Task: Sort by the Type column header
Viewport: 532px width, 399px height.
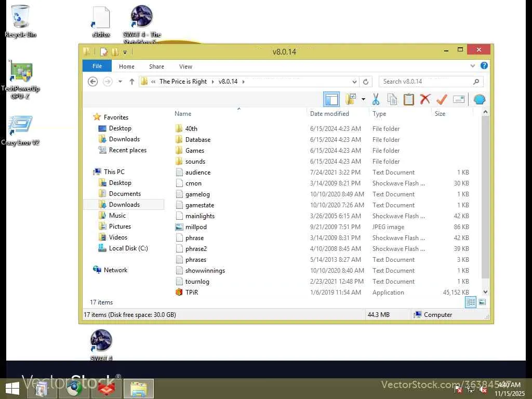Action: (379, 114)
